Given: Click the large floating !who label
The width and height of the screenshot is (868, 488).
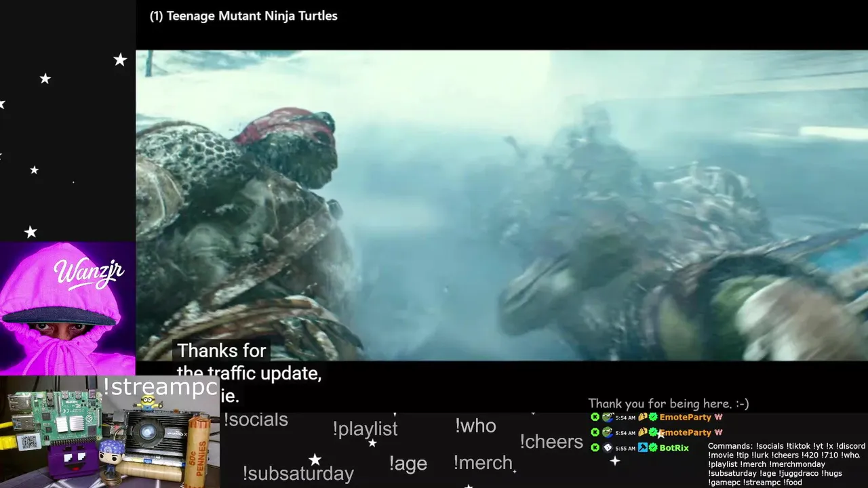Looking at the screenshot, I should (475, 426).
